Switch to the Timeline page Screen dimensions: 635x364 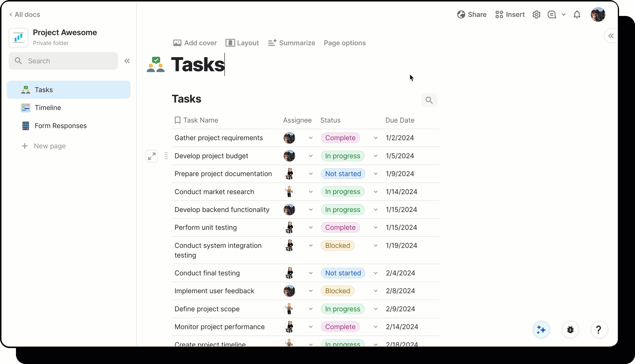pos(48,108)
